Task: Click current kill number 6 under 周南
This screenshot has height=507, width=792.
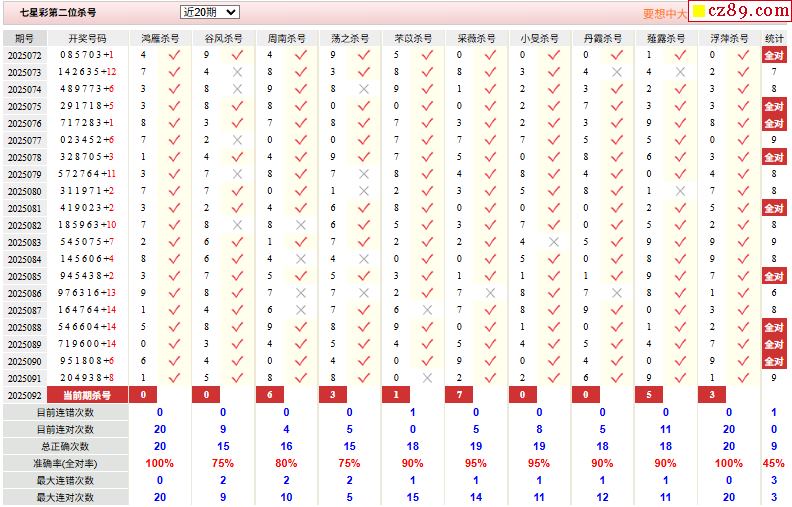Action: pyautogui.click(x=270, y=395)
